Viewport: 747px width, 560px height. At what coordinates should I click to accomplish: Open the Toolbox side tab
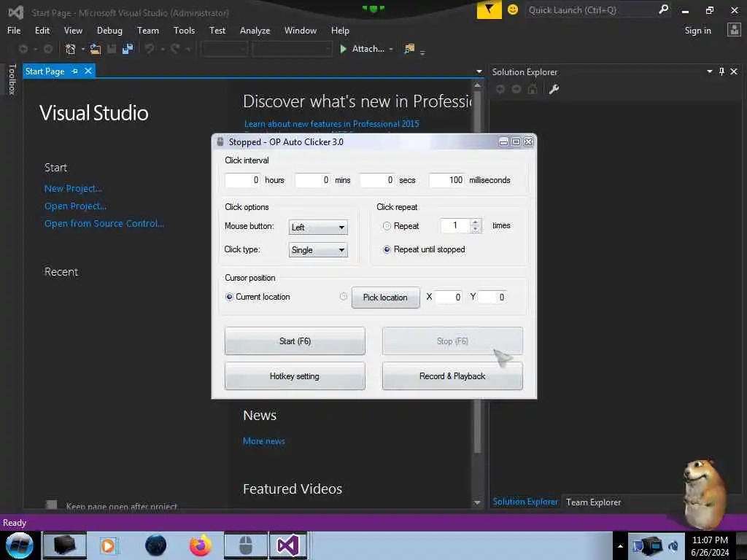12,79
